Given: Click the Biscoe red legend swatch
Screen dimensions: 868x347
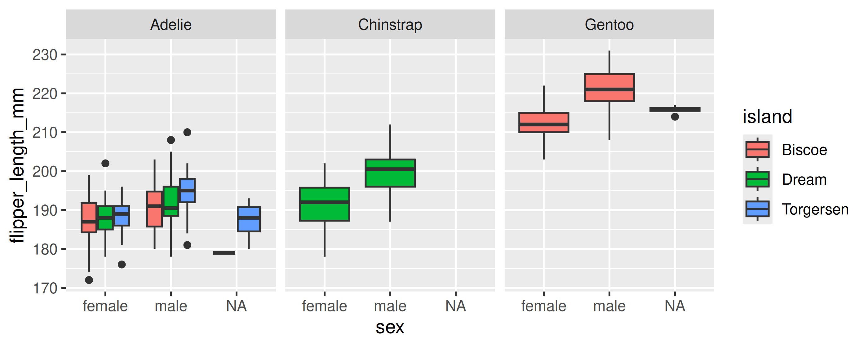Looking at the screenshot, I should [757, 149].
